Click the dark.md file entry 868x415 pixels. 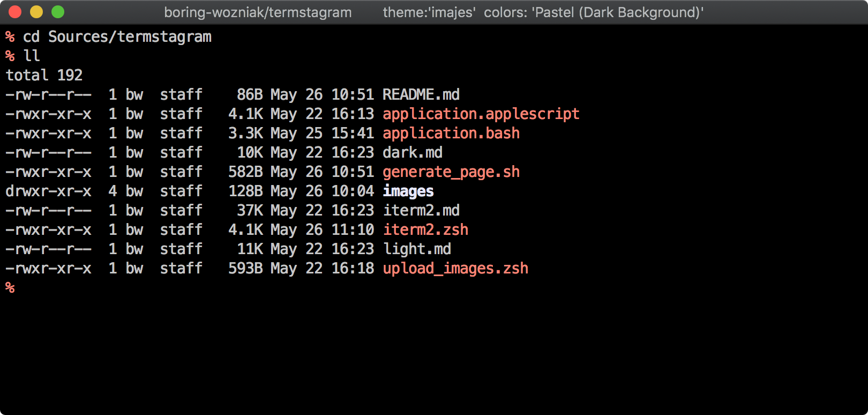tap(412, 153)
